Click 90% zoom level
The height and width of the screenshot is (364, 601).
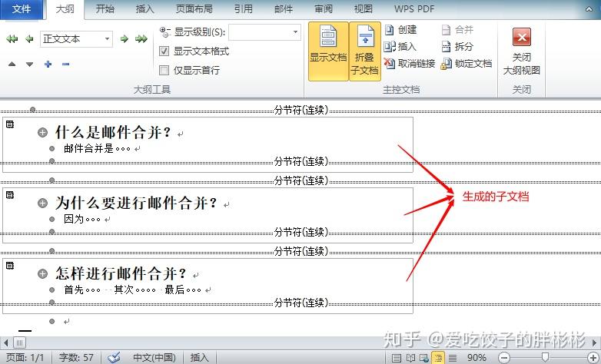pos(476,358)
